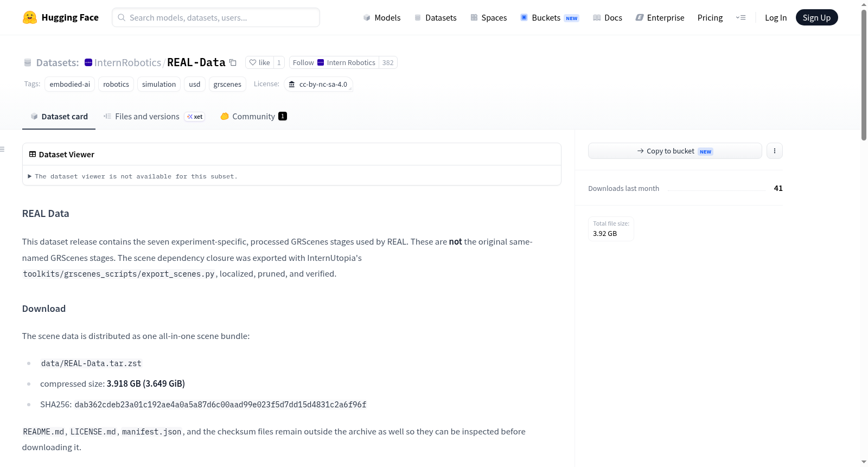
Task: Like the REAL-Data dataset
Action: (259, 62)
